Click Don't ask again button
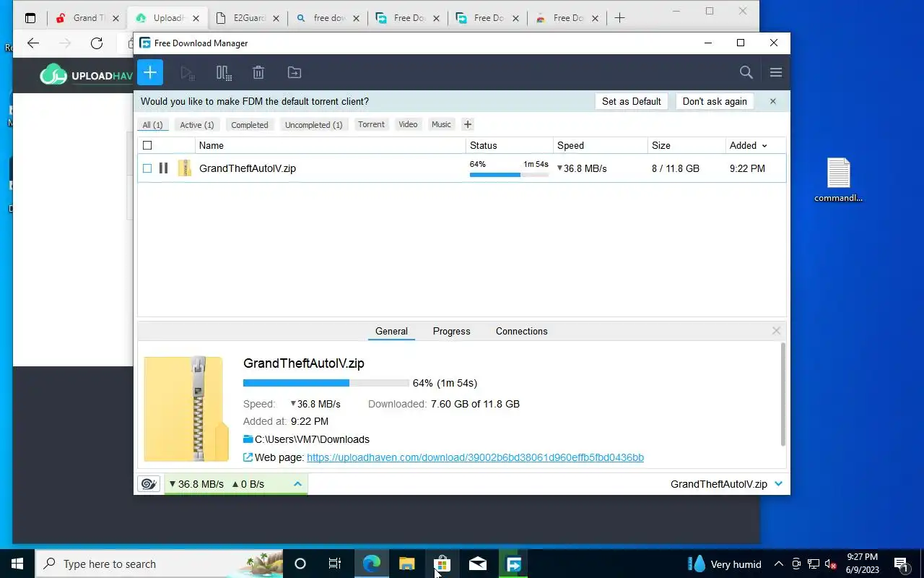The width and height of the screenshot is (924, 578). click(715, 101)
